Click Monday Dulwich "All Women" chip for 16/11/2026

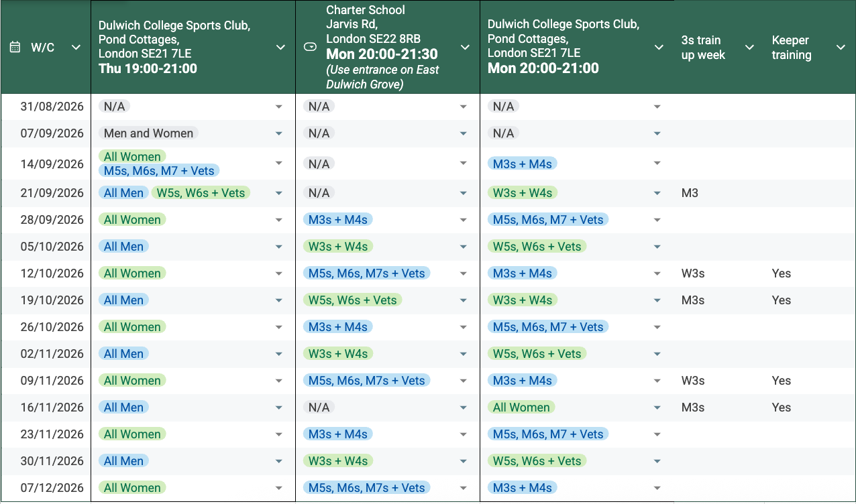(x=521, y=407)
